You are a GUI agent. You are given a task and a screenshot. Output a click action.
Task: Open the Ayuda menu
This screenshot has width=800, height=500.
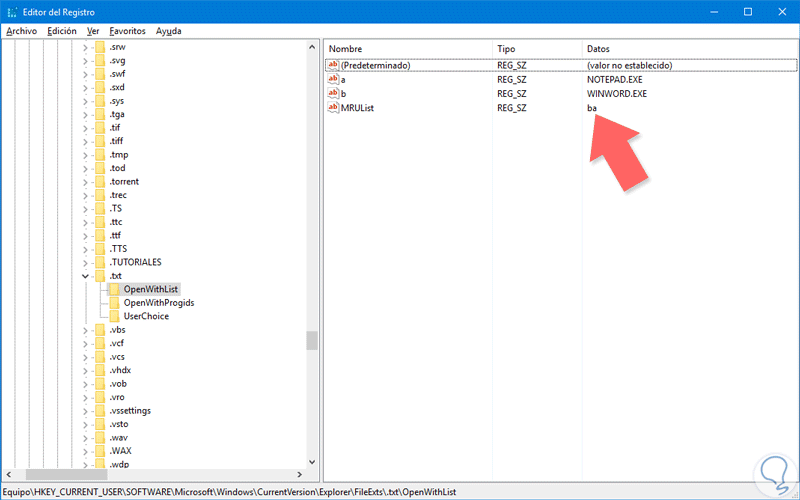168,31
